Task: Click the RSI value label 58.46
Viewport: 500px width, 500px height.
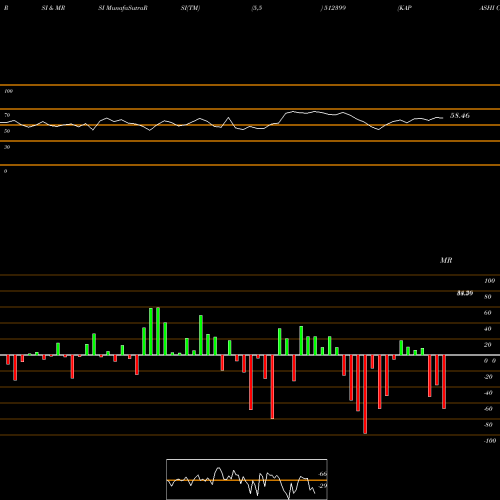Action: point(460,116)
